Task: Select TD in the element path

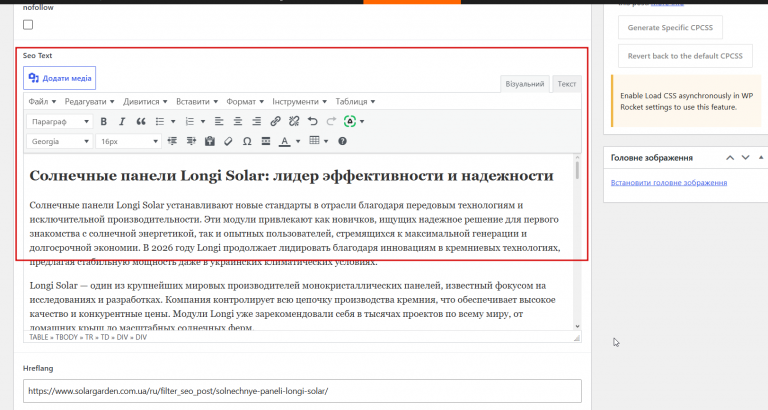Action: pos(105,337)
